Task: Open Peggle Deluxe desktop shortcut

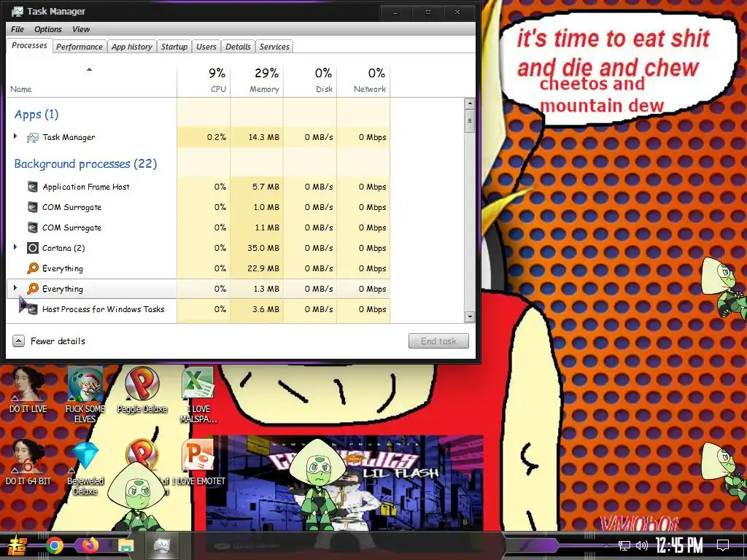Action: (x=142, y=389)
